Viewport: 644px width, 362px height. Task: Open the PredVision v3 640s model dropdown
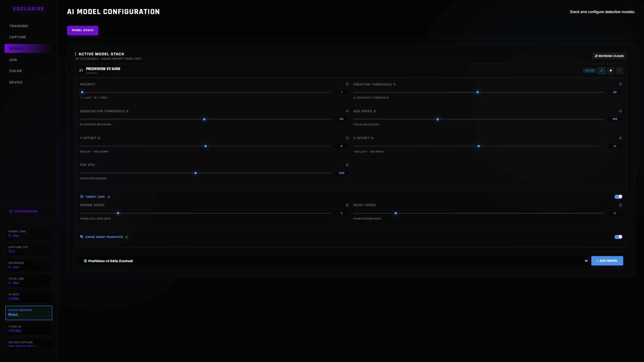pyautogui.click(x=334, y=261)
